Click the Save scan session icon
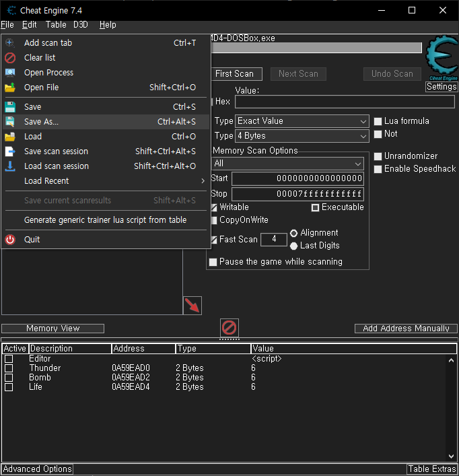Viewport: 459px width, 476px height. [x=10, y=151]
